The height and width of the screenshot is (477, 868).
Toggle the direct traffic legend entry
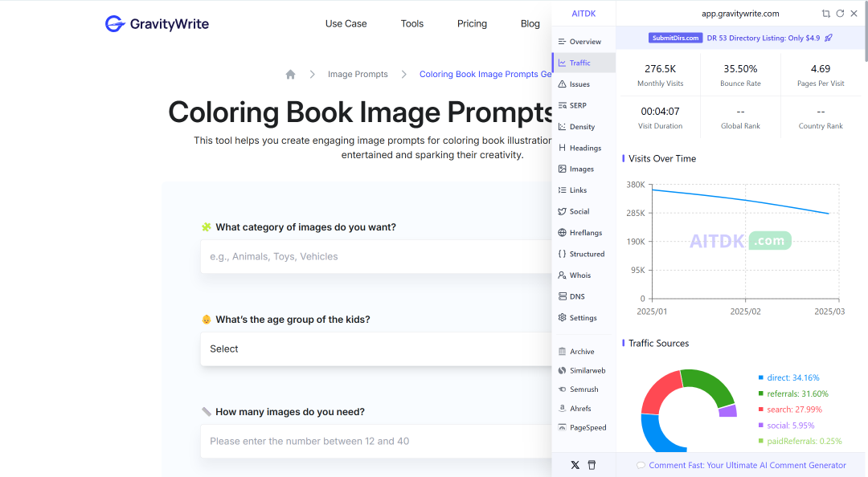789,377
